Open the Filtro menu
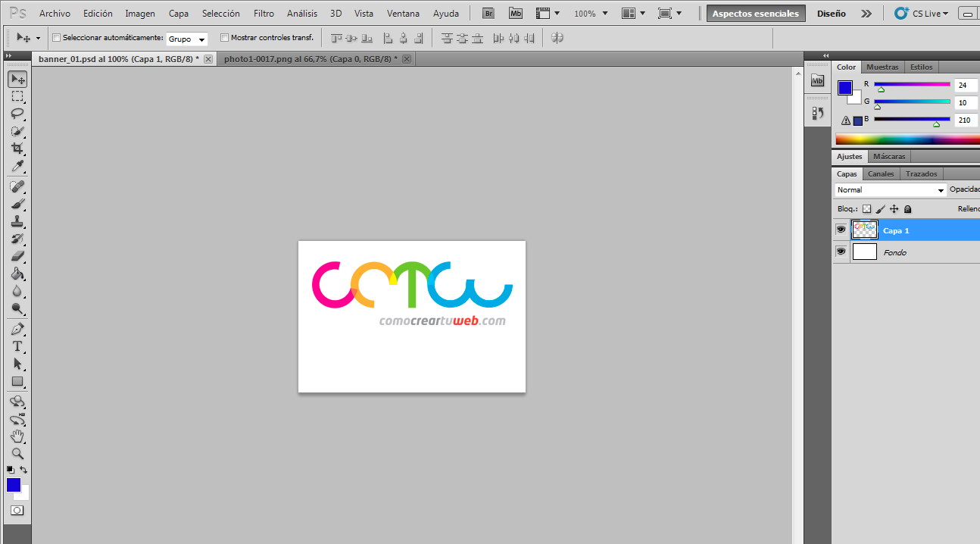 tap(264, 14)
